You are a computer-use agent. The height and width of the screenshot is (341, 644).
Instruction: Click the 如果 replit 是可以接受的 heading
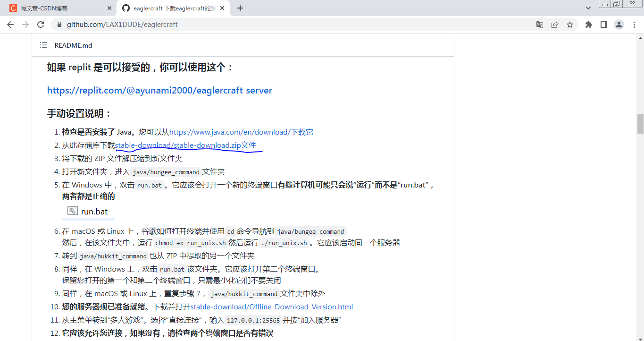[x=141, y=67]
